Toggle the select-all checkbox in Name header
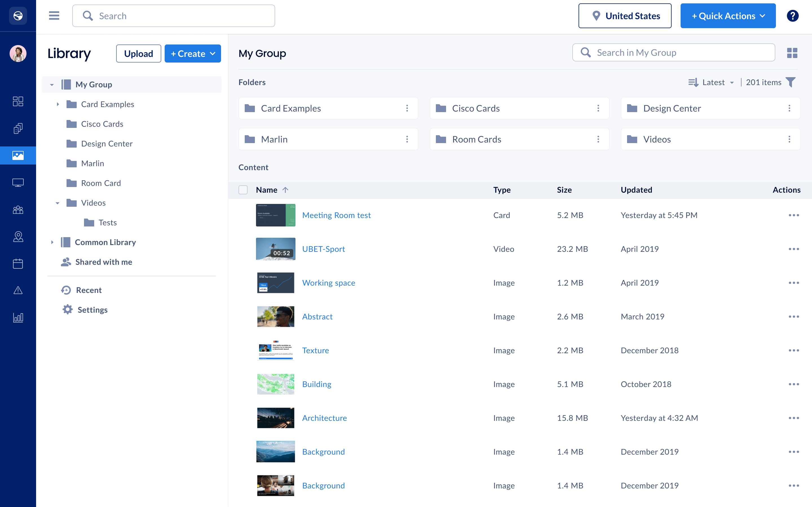 pos(243,190)
